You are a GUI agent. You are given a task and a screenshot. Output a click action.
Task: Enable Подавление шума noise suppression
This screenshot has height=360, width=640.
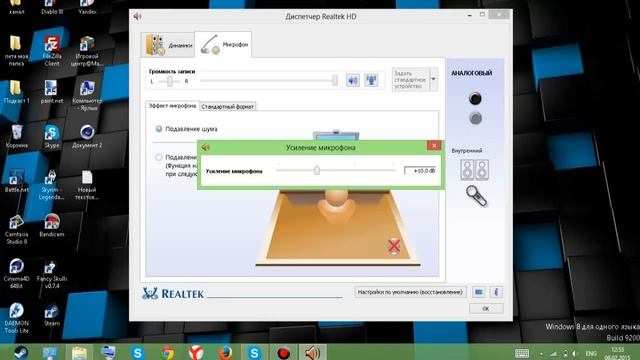tap(159, 129)
